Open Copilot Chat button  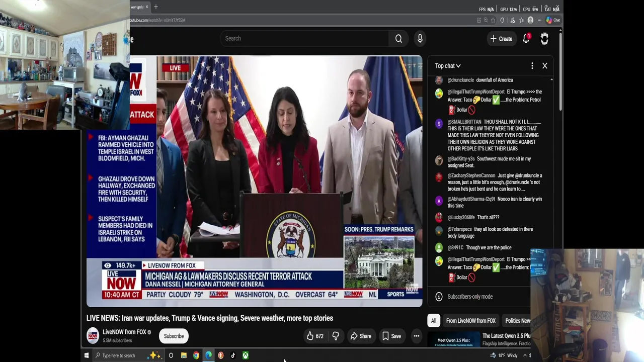click(x=553, y=20)
